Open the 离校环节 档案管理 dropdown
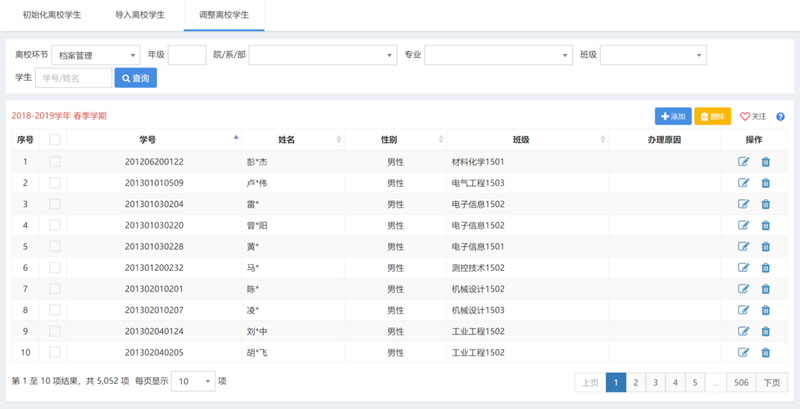Image resolution: width=800 pixels, height=409 pixels. pos(91,55)
